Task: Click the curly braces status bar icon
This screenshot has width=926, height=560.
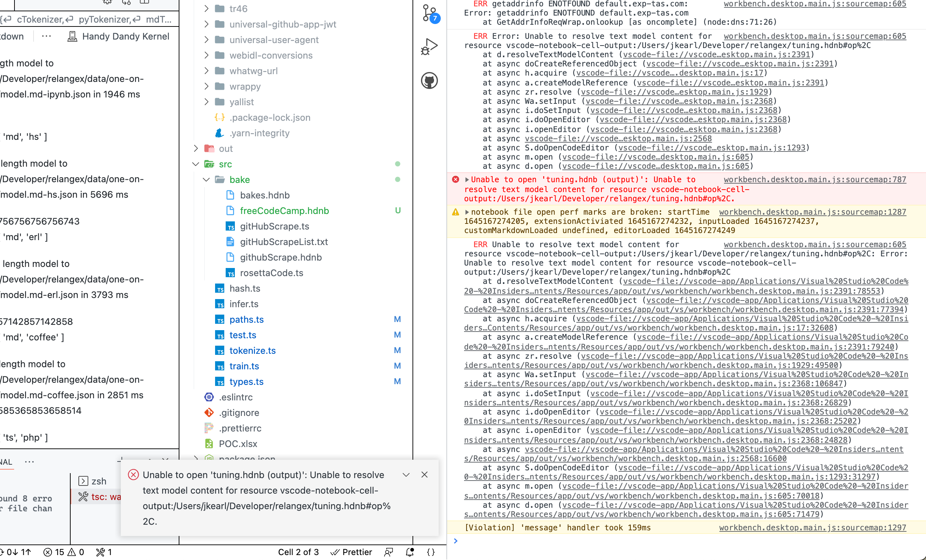Action: pos(431,552)
